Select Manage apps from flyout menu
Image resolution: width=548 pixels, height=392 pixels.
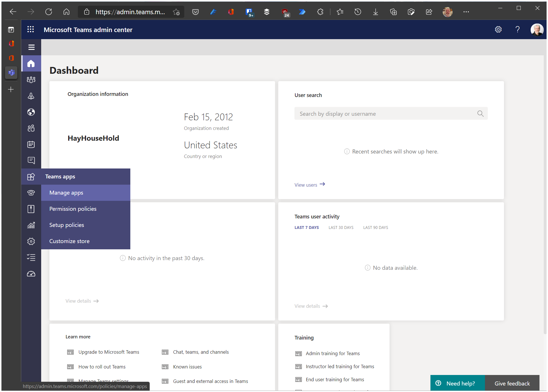pos(66,193)
